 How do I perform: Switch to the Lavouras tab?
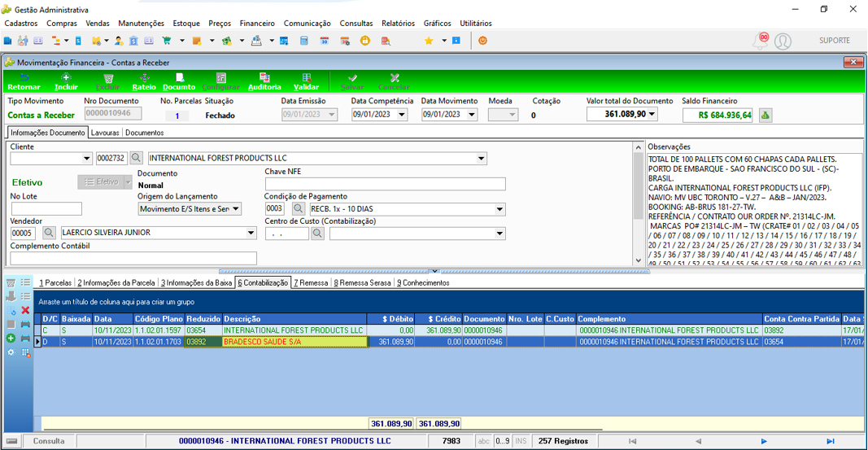pyautogui.click(x=105, y=133)
